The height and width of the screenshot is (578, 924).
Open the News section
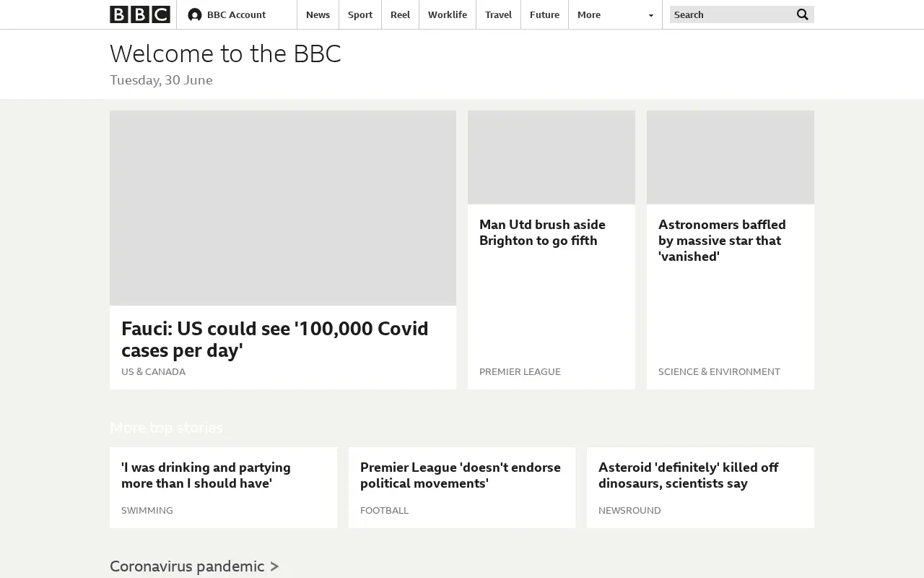318,14
